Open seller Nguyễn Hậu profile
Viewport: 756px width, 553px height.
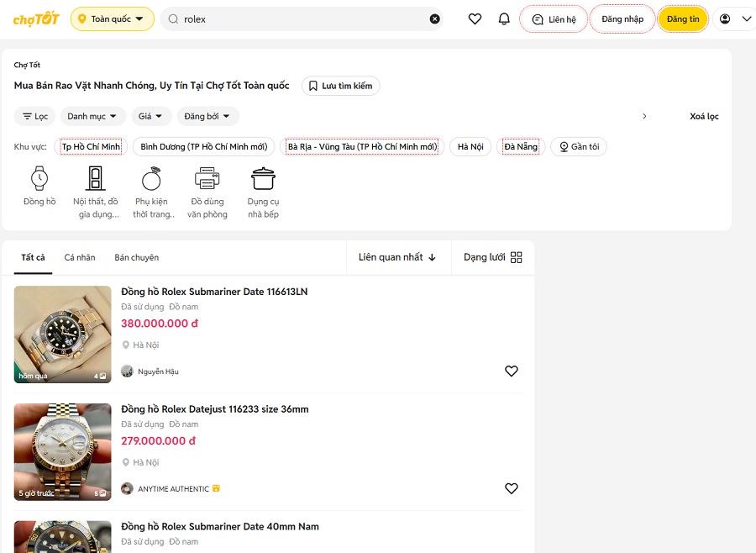click(x=158, y=371)
